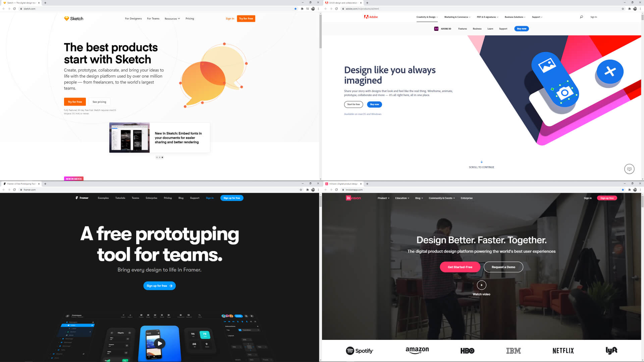
Task: Expand the Creativity & Design dropdown in Adobe
Action: click(x=426, y=17)
